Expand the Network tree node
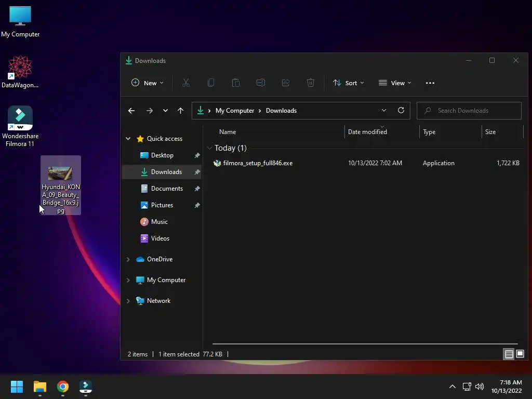The image size is (532, 399). (x=128, y=301)
